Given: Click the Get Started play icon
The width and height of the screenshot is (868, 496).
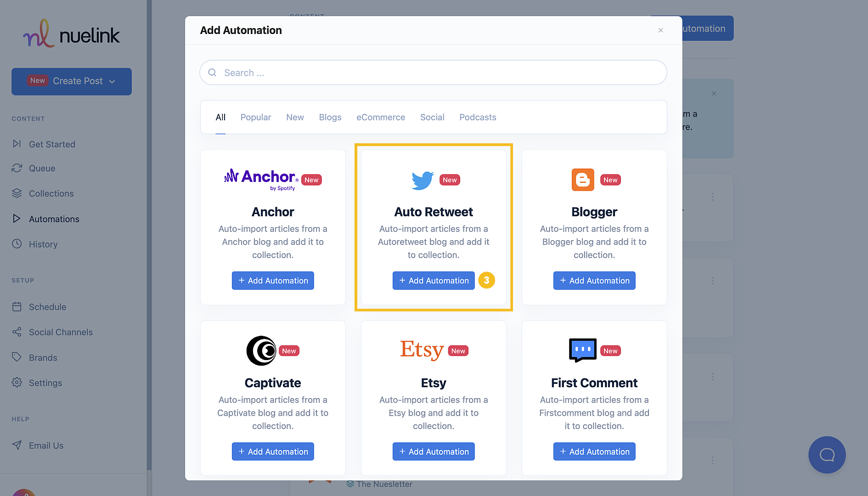Looking at the screenshot, I should coord(17,144).
